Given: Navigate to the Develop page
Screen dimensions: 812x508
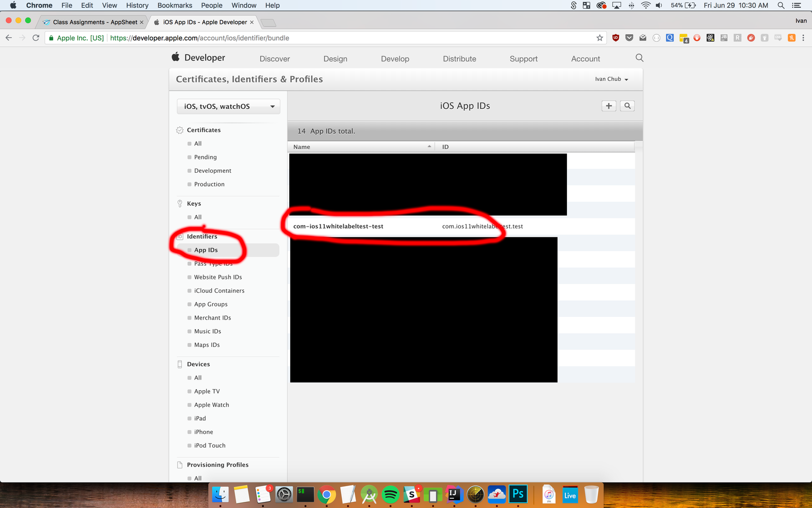Looking at the screenshot, I should point(395,59).
